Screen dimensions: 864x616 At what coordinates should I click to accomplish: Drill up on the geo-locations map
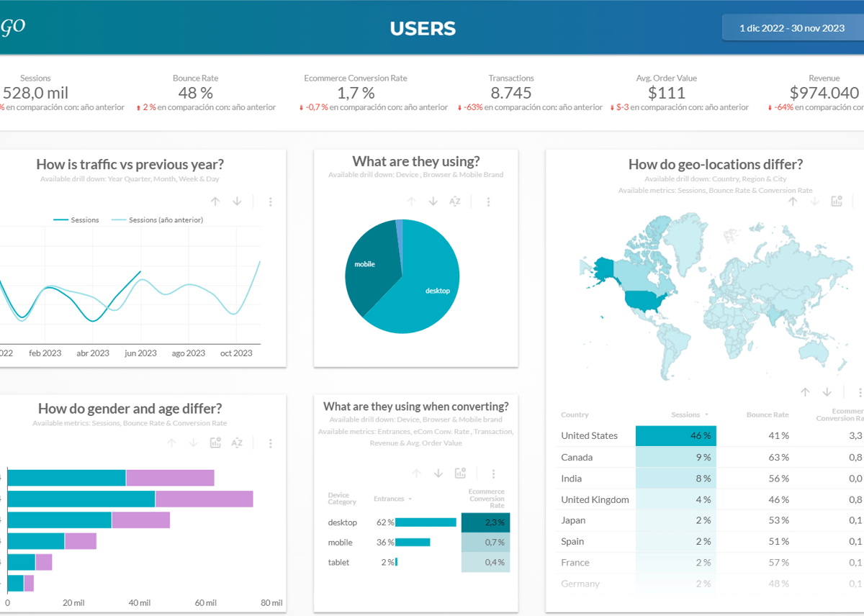(x=793, y=201)
